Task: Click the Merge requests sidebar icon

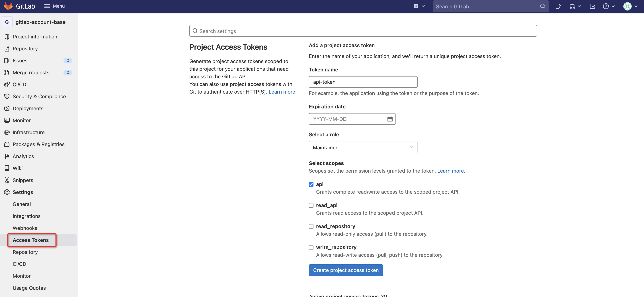Action: 7,73
